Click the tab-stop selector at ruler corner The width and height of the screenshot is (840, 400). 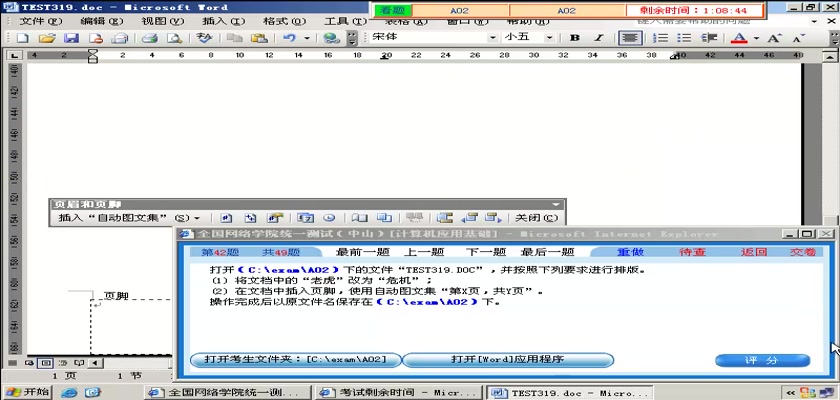pyautogui.click(x=13, y=55)
